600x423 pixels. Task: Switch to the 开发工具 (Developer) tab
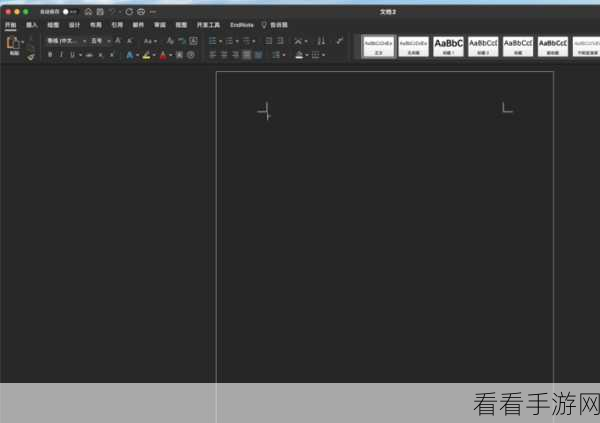click(x=208, y=25)
